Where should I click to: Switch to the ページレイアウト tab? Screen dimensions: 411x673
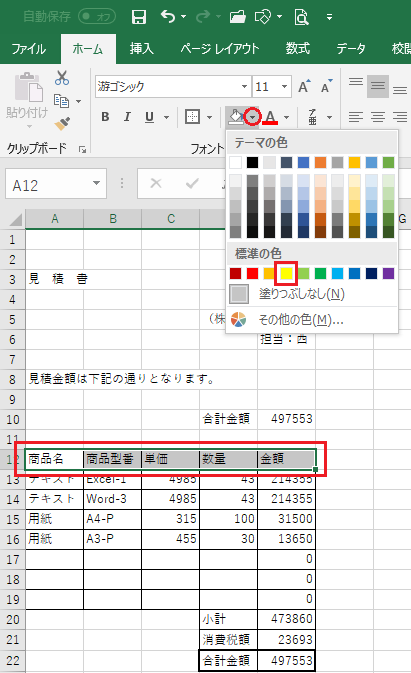[x=220, y=49]
